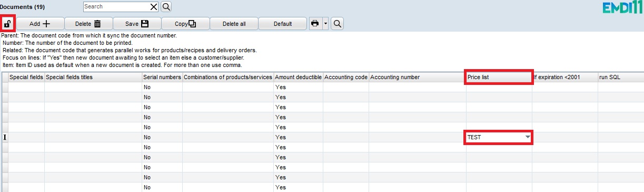The height and width of the screenshot is (192, 644).
Task: Click Accounting number column header
Action: 418,77
